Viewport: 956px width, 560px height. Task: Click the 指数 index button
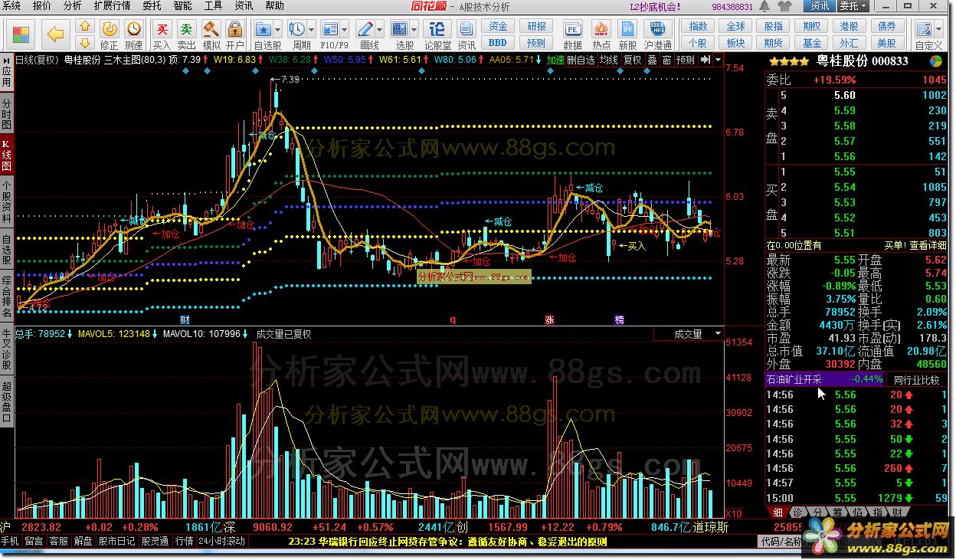point(698,27)
